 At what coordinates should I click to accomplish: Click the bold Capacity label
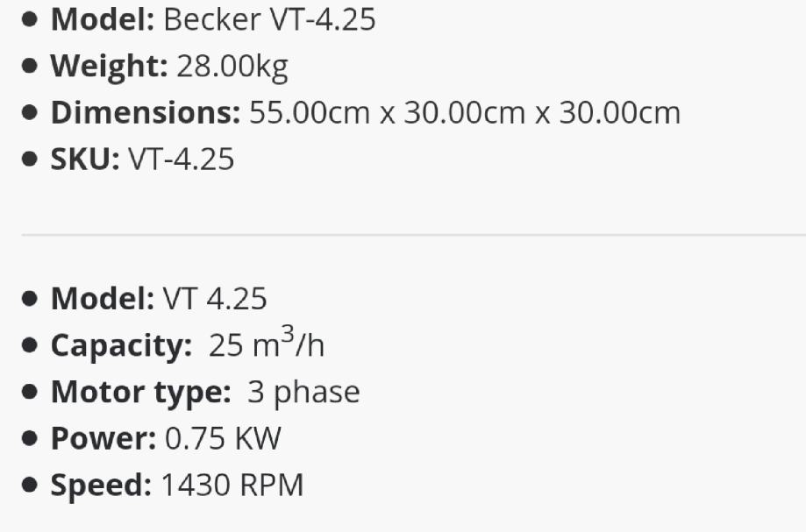pyautogui.click(x=120, y=346)
